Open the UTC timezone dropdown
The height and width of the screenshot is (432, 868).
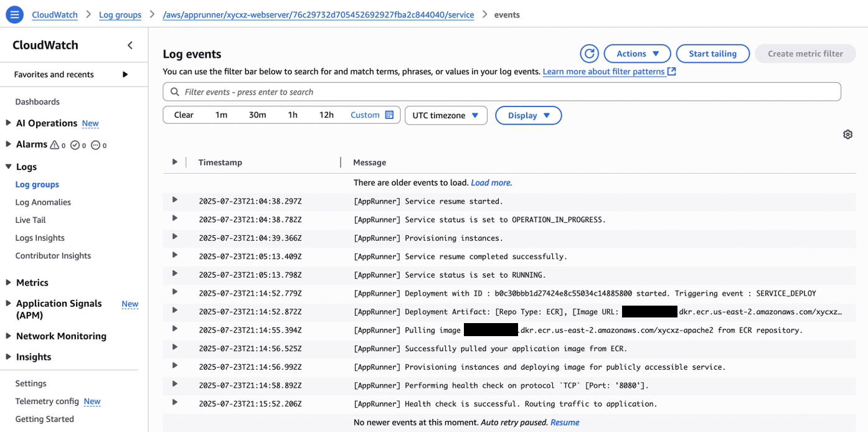click(x=446, y=115)
